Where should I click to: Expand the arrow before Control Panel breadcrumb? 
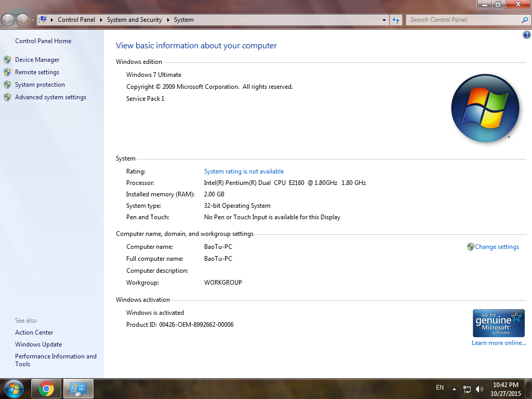point(52,20)
